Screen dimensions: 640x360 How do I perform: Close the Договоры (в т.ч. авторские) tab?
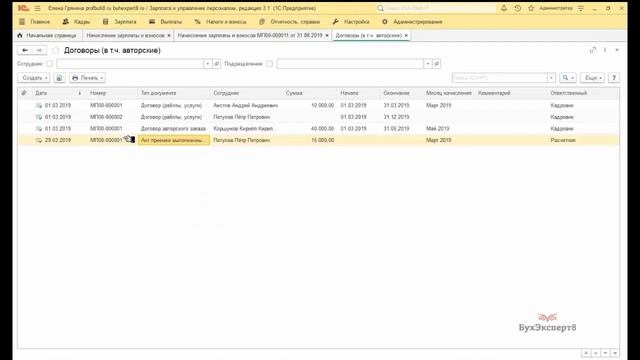[406, 36]
